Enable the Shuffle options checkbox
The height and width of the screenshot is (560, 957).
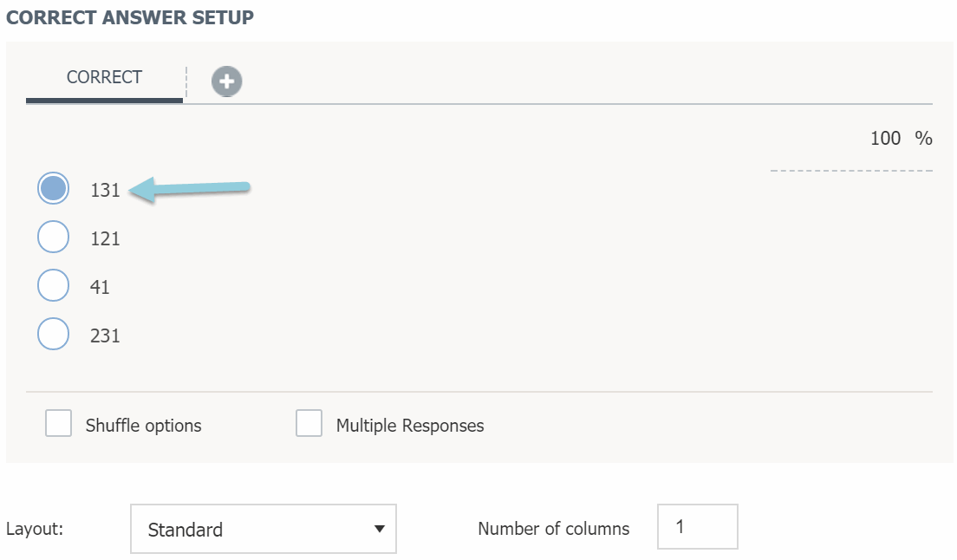click(58, 424)
